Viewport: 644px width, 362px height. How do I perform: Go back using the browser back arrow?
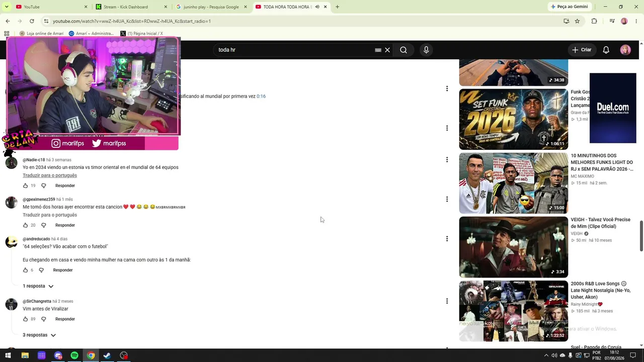point(8,21)
